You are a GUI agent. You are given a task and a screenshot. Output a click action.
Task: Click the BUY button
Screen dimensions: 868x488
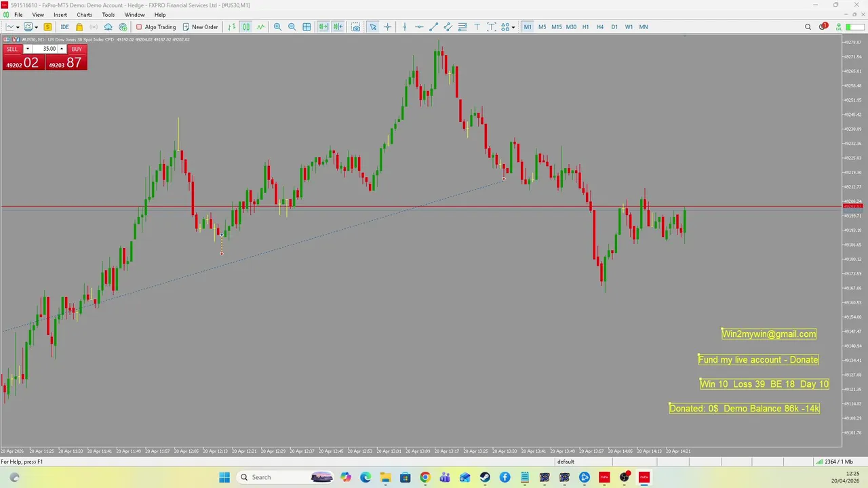pos(77,49)
